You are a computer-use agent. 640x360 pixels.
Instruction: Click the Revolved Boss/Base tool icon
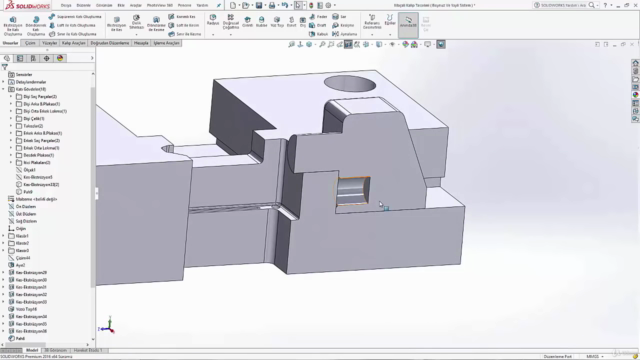click(x=36, y=20)
